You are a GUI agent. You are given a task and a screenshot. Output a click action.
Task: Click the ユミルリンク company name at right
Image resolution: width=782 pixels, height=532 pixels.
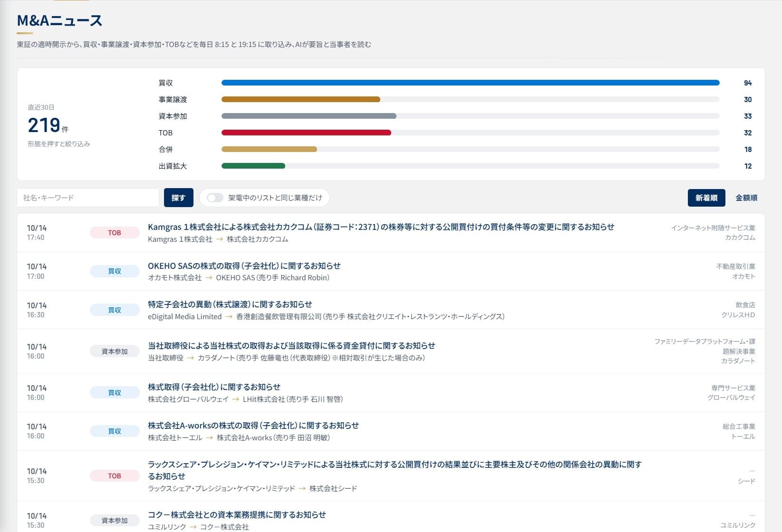pyautogui.click(x=738, y=525)
